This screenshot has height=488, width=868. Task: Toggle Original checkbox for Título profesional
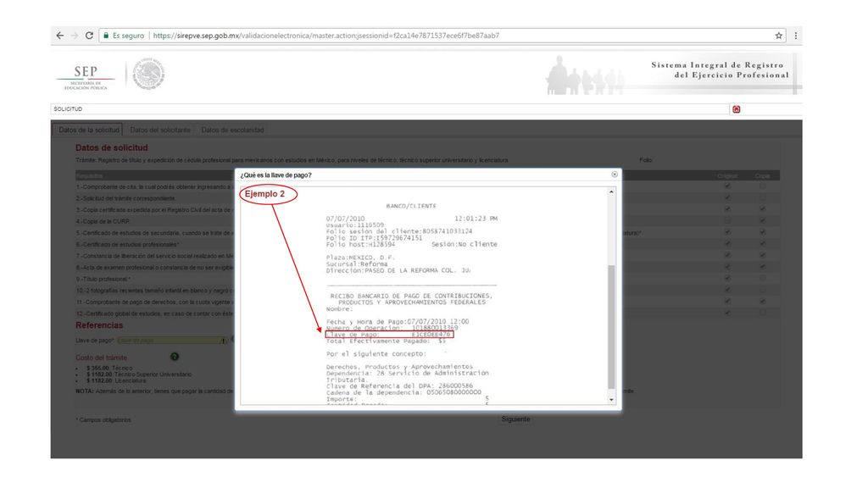pyautogui.click(x=727, y=278)
